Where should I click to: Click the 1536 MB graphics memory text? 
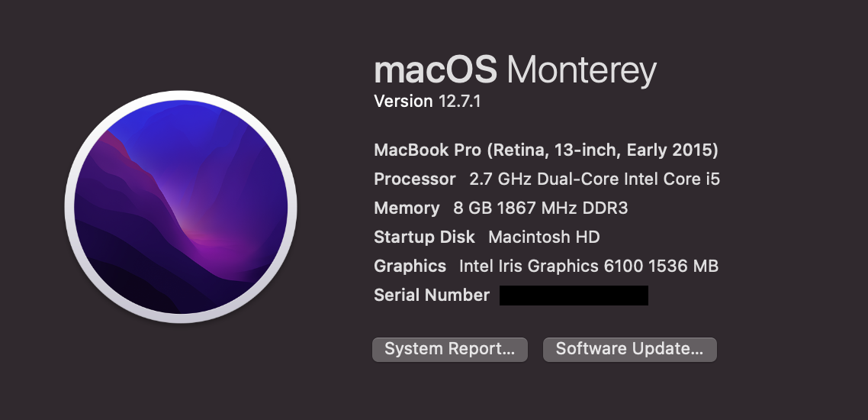coord(683,267)
